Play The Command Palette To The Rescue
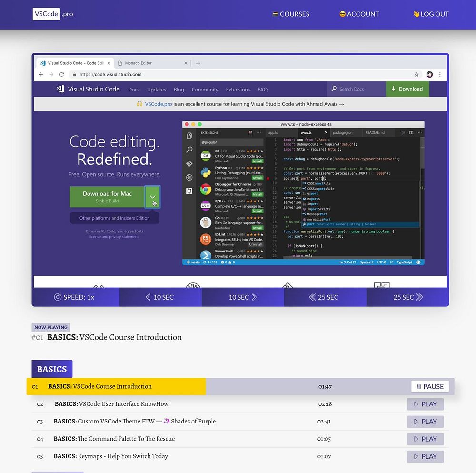 point(425,439)
